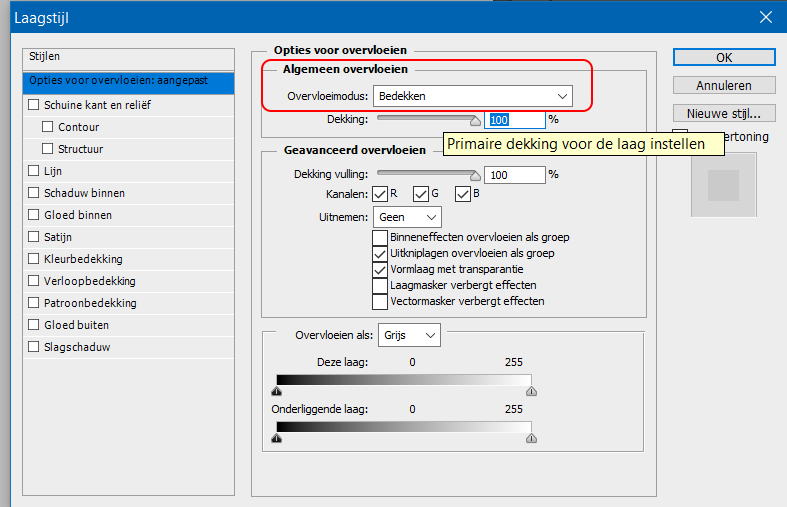Viewport: 787px width, 507px height.
Task: Click the Dekking percentage input field
Action: (514, 120)
